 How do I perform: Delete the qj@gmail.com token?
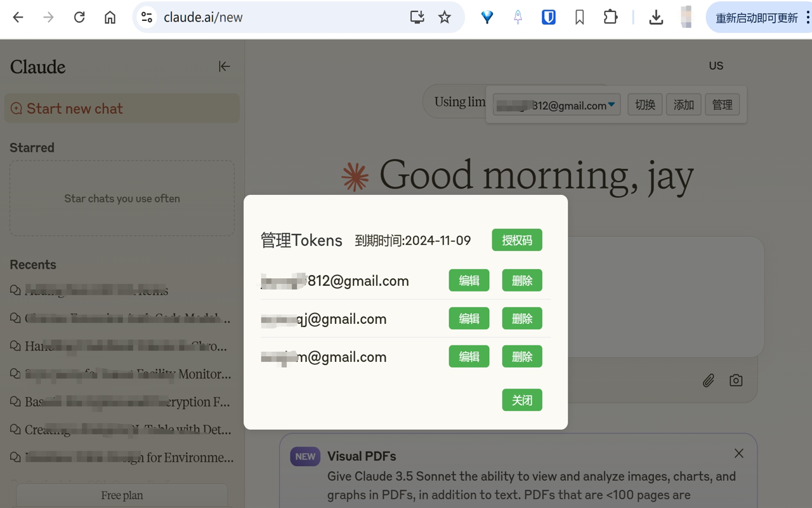point(522,319)
